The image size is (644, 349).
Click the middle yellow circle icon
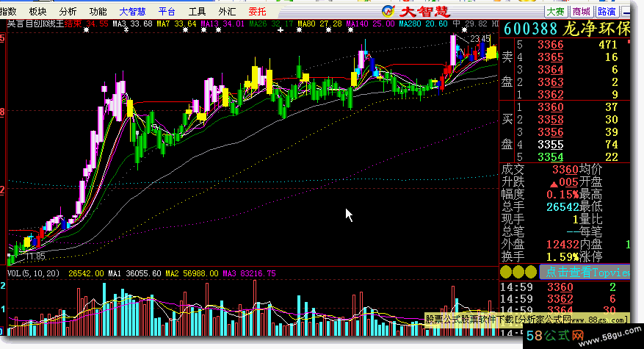coord(518,272)
